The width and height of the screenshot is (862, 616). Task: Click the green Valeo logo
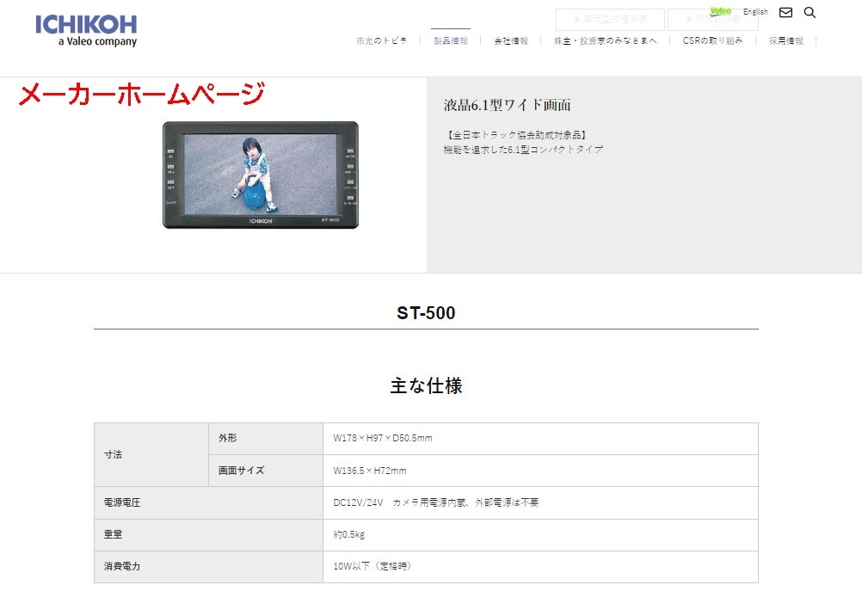pyautogui.click(x=720, y=11)
